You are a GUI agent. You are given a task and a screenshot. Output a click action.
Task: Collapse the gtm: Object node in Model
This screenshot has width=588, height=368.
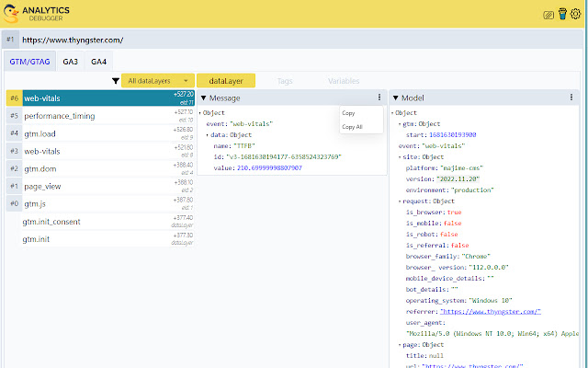pyautogui.click(x=400, y=124)
